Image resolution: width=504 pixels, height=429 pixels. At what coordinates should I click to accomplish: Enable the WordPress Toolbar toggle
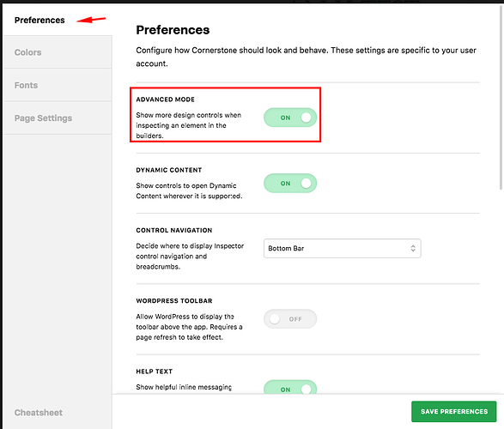pyautogui.click(x=290, y=319)
